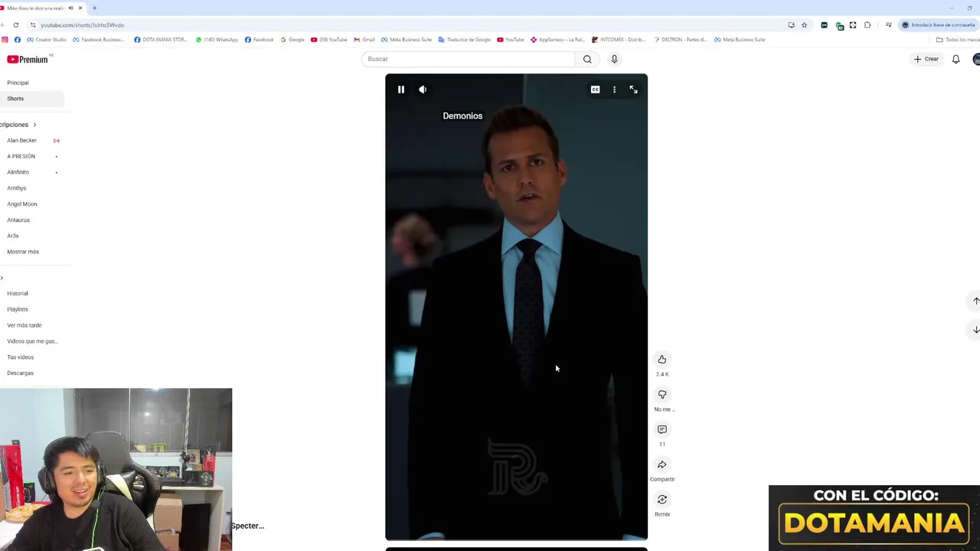
Task: Close the Mike Ross YouTube tab
Action: tap(80, 8)
